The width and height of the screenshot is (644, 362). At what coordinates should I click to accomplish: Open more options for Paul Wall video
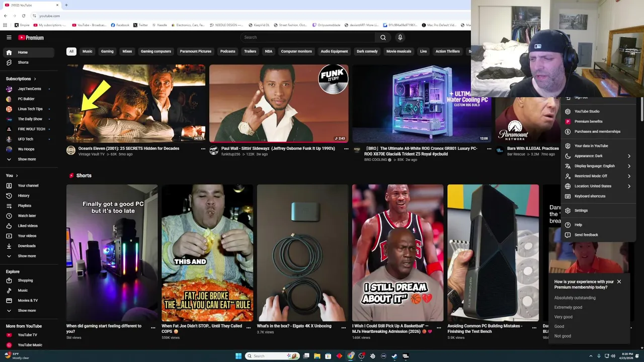tap(346, 149)
